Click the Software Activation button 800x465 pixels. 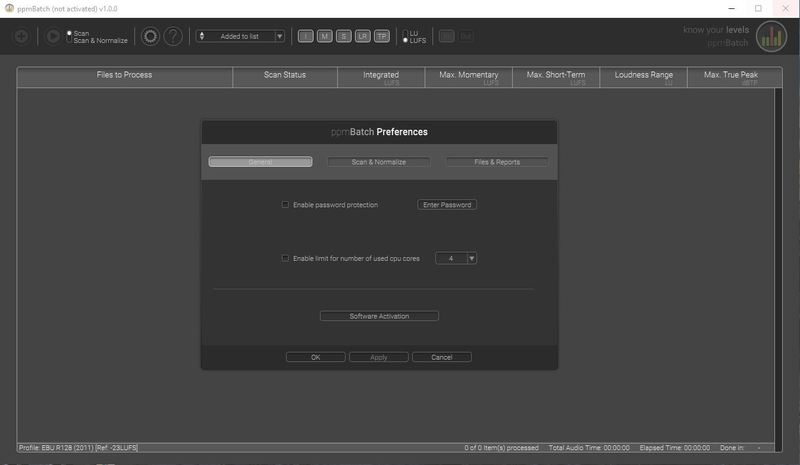[x=379, y=316]
